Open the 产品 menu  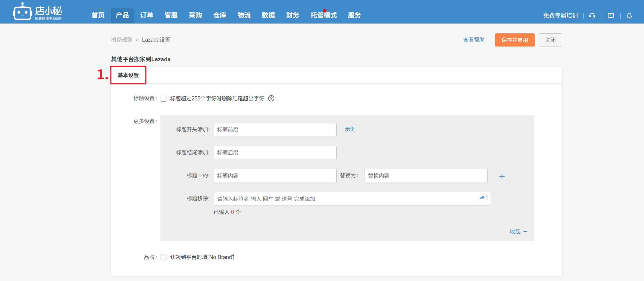(x=122, y=15)
